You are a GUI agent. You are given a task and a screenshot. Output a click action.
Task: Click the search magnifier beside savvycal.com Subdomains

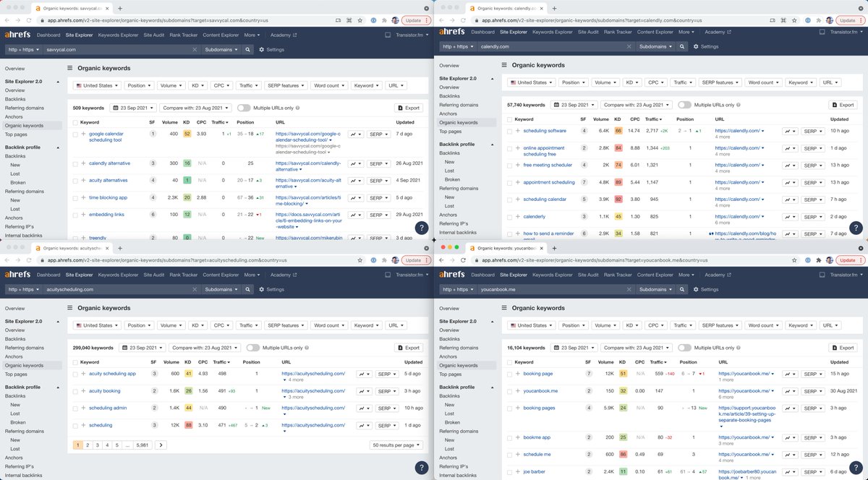coord(247,50)
